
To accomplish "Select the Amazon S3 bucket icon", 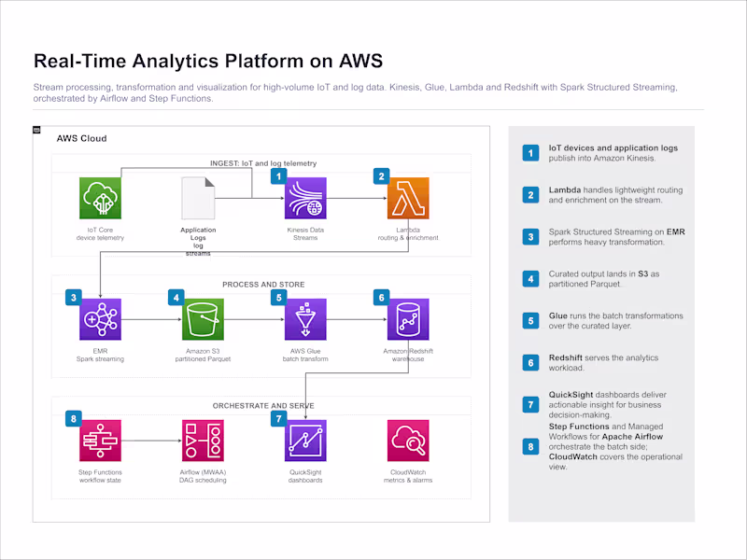I will [x=203, y=319].
